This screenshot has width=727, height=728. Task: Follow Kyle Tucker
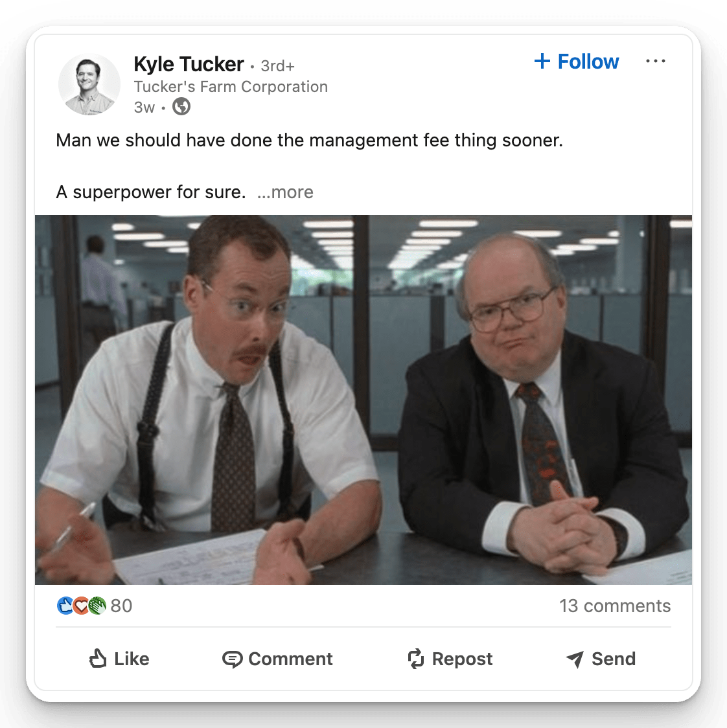[577, 62]
